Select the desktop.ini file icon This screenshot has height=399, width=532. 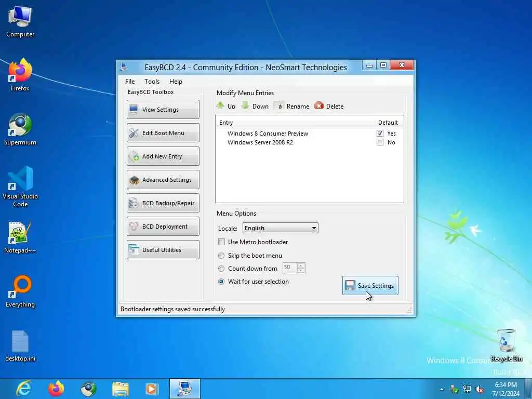(20, 345)
